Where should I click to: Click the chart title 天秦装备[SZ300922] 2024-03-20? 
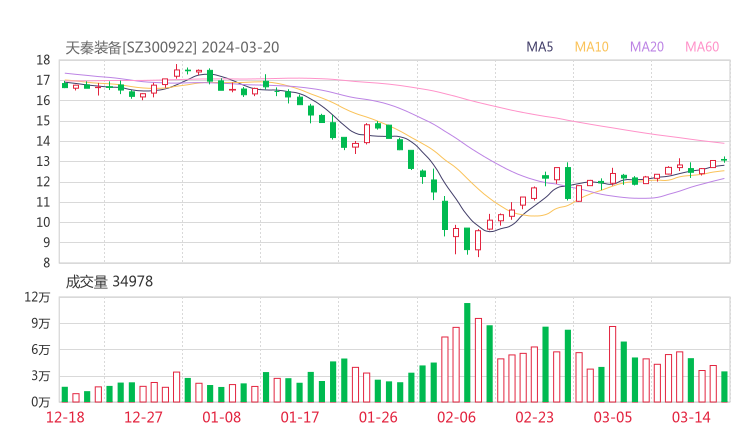(172, 47)
